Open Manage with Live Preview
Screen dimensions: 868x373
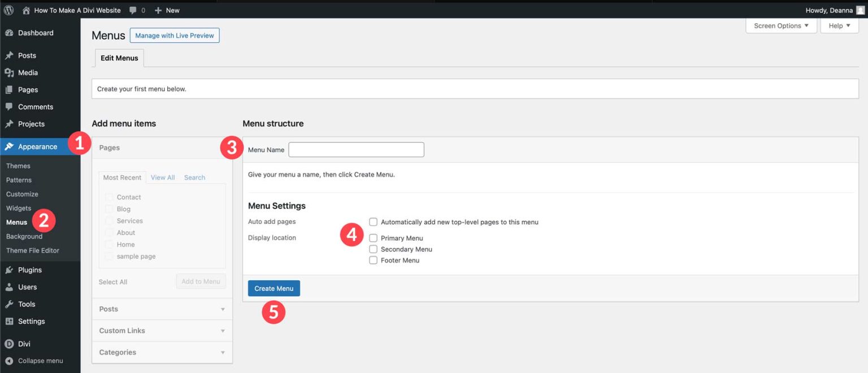(174, 35)
